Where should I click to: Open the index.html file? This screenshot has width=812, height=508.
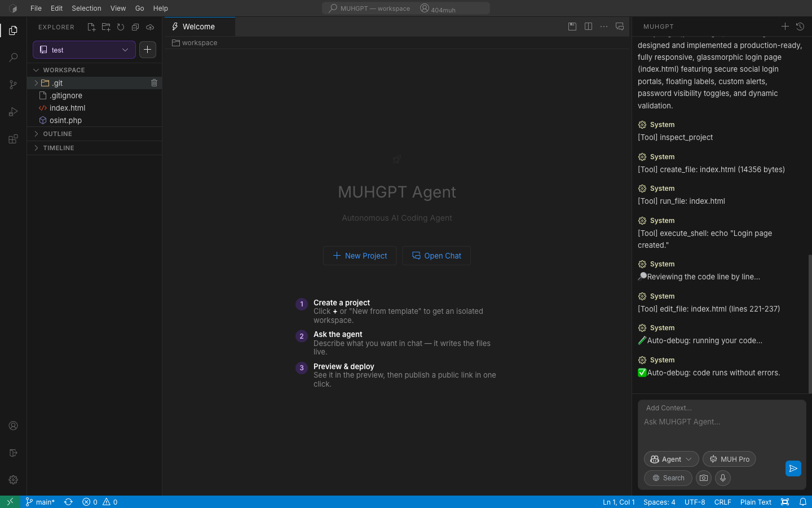tap(94, 108)
